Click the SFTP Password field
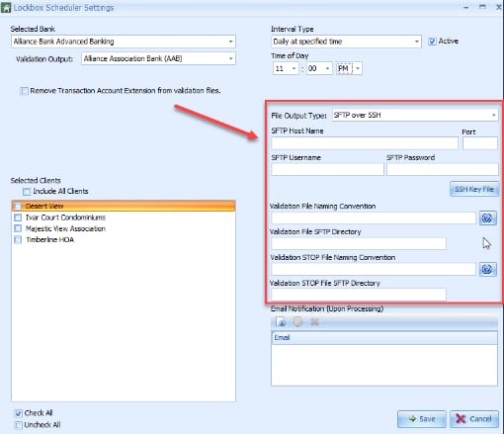This screenshot has height=434, width=504. point(443,169)
